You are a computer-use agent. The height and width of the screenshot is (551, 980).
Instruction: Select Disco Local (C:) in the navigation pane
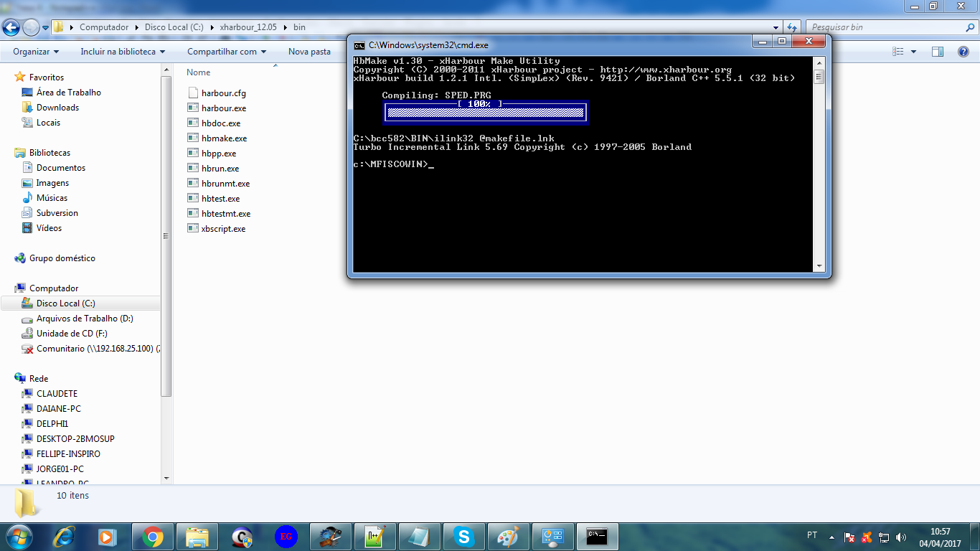[65, 303]
